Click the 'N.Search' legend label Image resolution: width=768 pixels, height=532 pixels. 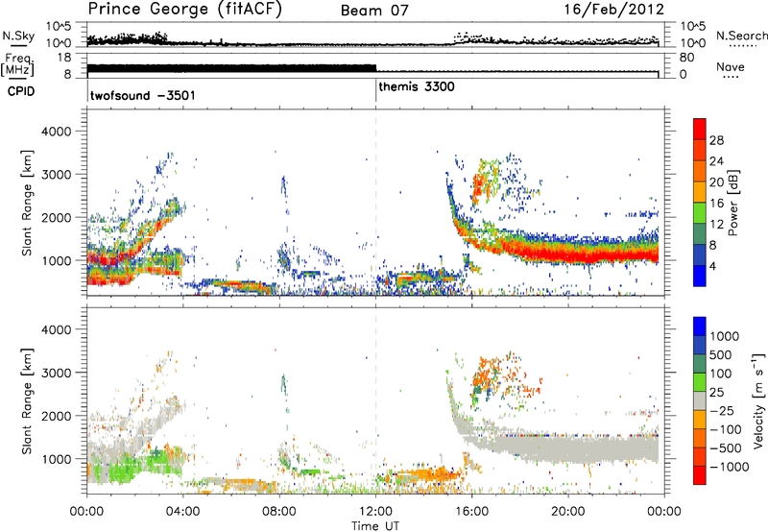[x=741, y=36]
